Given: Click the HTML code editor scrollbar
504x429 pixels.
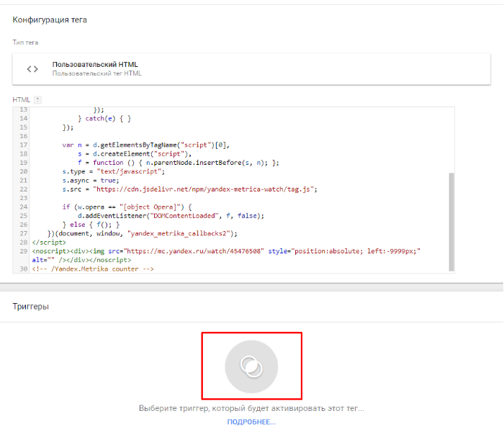Looking at the screenshot, I should point(451,222).
